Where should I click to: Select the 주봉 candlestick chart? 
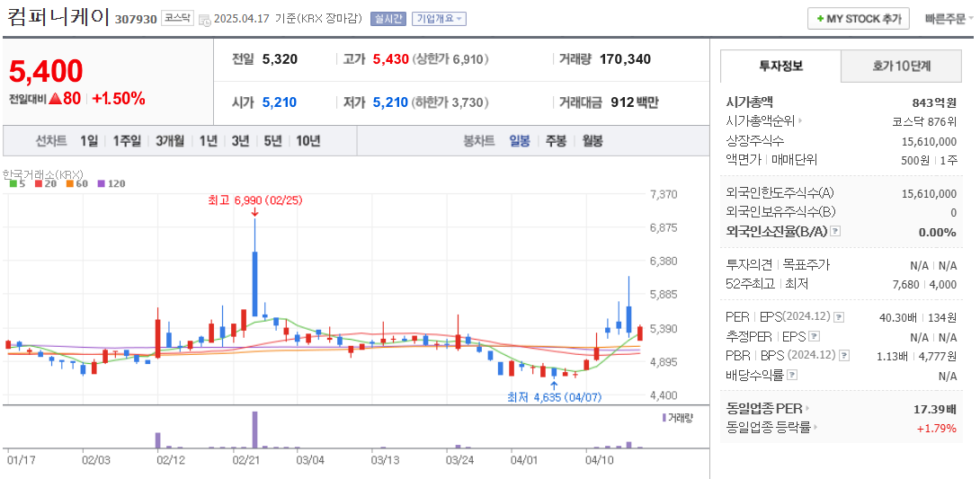(556, 141)
